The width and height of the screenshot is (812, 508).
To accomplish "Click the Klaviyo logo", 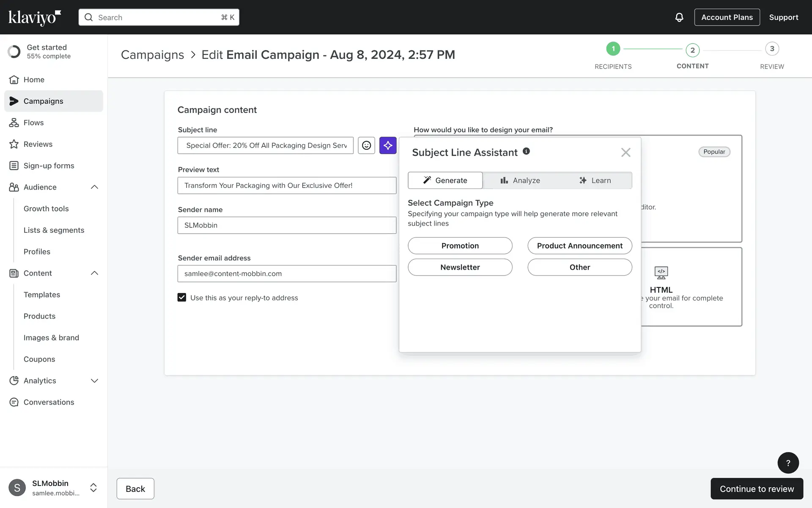I will pyautogui.click(x=35, y=17).
